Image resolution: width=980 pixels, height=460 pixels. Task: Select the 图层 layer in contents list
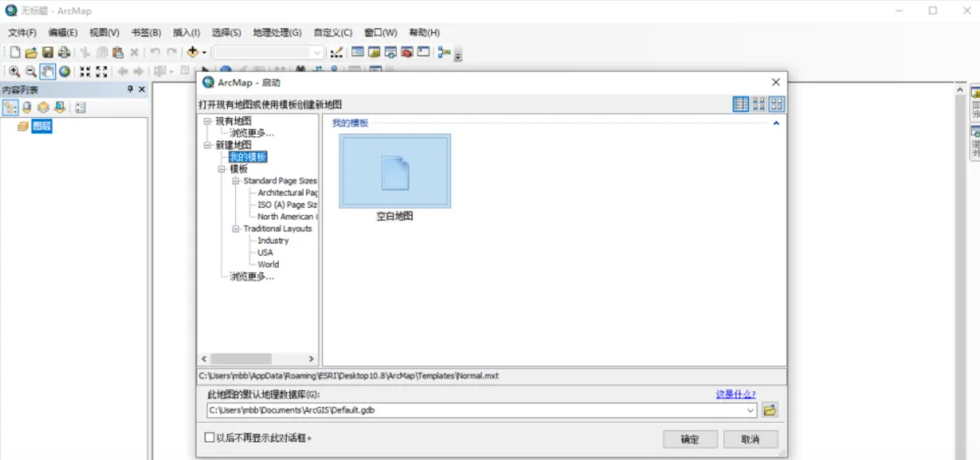coord(41,126)
